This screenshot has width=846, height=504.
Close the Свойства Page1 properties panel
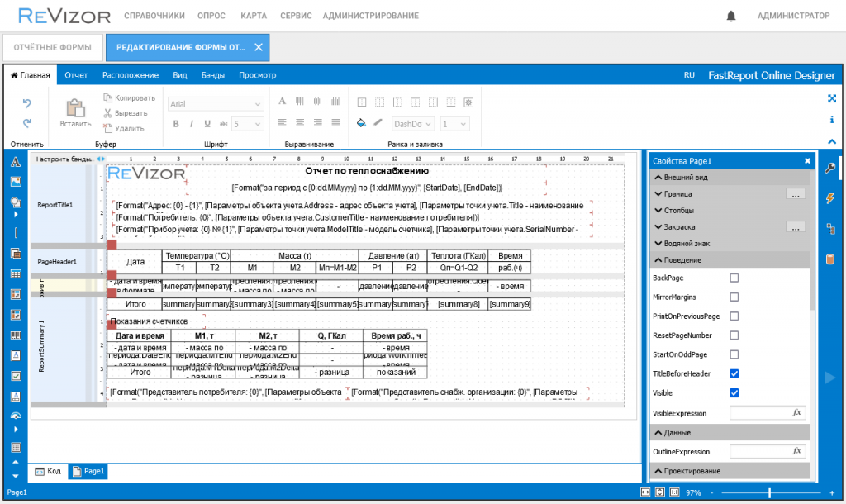pos(807,161)
